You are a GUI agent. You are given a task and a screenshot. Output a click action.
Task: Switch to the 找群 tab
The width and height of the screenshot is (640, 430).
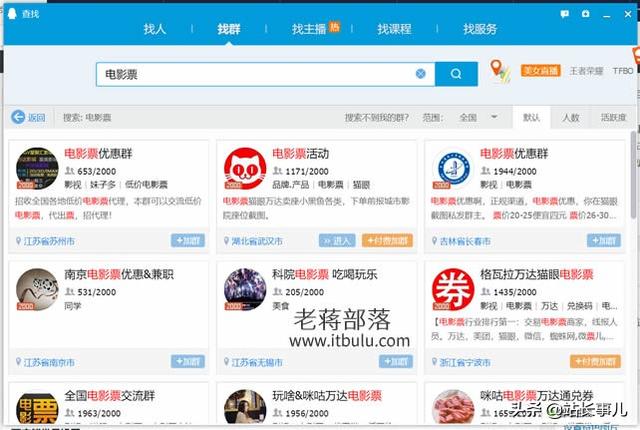click(x=229, y=29)
